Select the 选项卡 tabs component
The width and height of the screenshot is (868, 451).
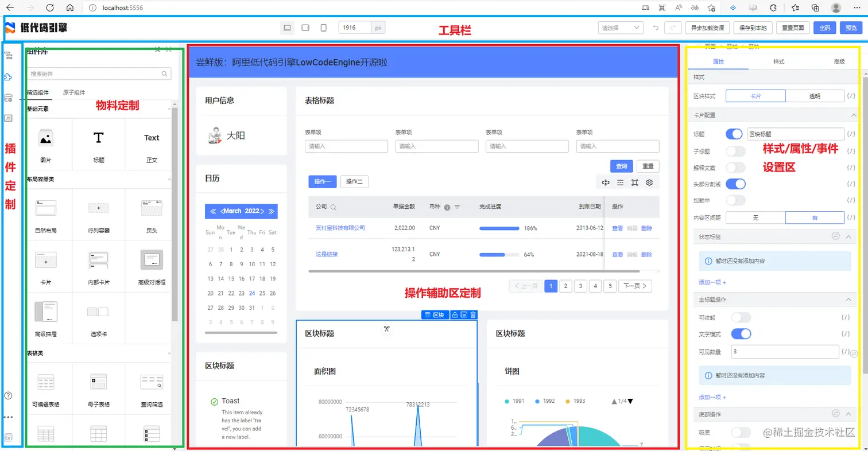point(99,318)
